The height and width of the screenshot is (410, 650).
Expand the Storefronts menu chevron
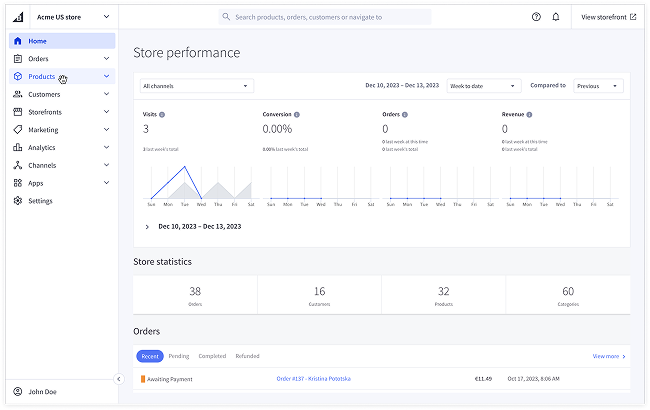(x=107, y=112)
